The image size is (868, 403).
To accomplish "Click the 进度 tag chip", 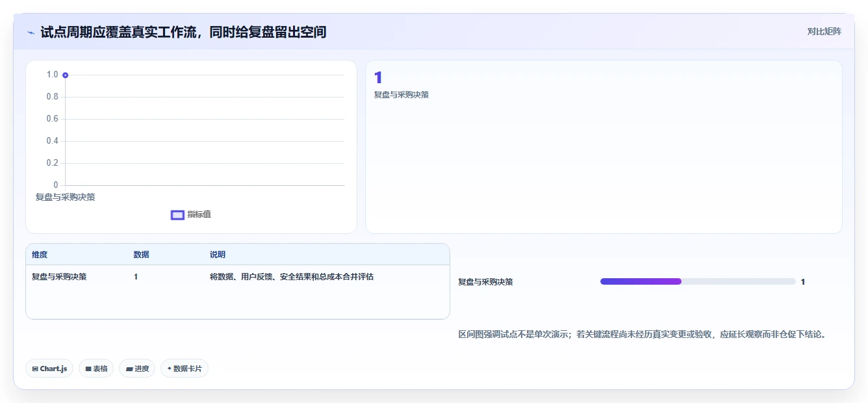I will click(x=137, y=369).
